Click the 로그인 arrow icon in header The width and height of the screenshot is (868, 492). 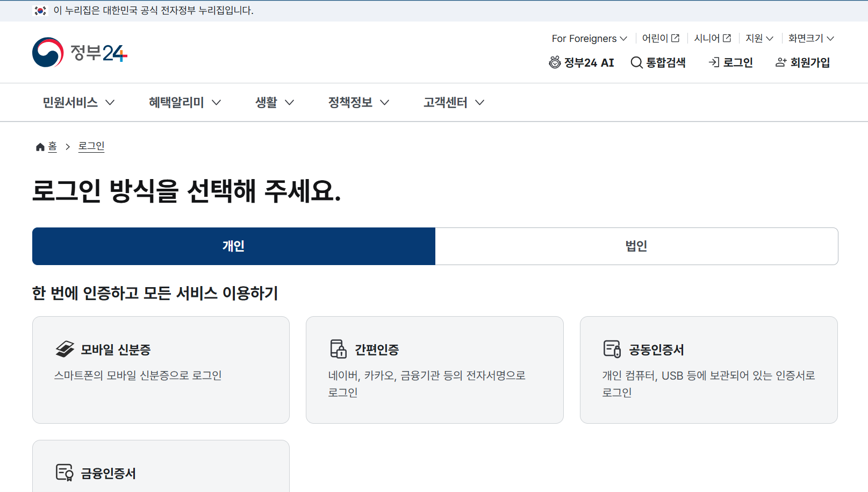(x=714, y=62)
